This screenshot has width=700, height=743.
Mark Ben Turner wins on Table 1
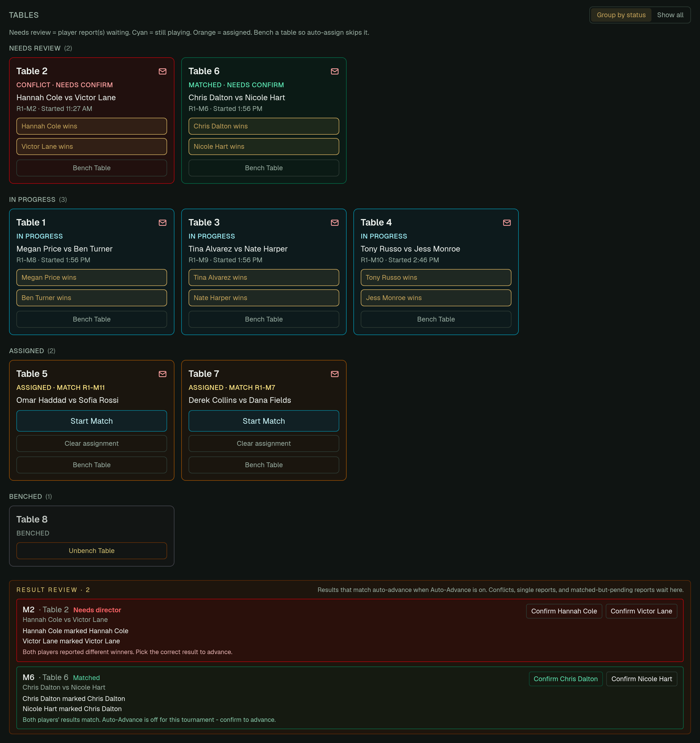click(x=91, y=298)
